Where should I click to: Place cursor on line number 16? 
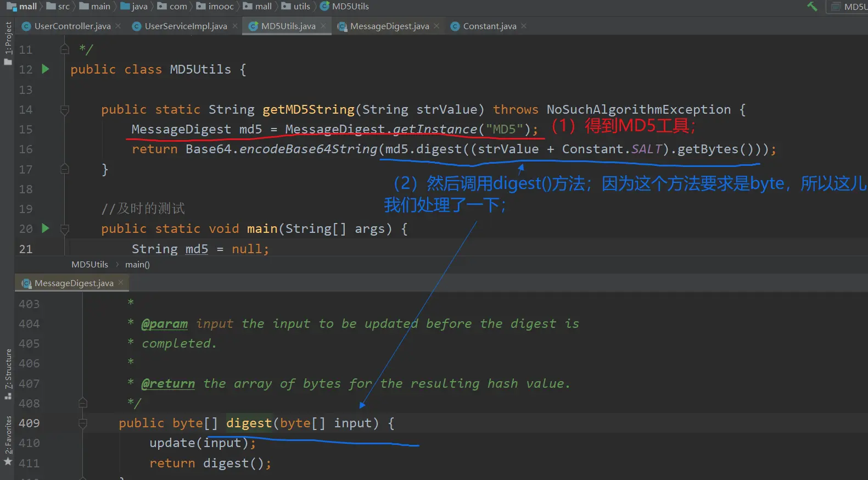[26, 149]
